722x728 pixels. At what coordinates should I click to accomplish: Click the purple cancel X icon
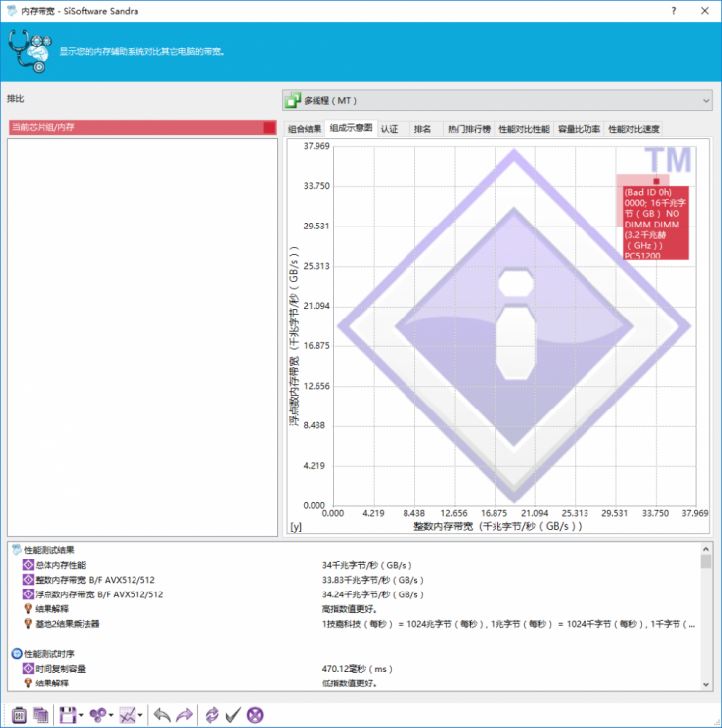[x=256, y=714]
